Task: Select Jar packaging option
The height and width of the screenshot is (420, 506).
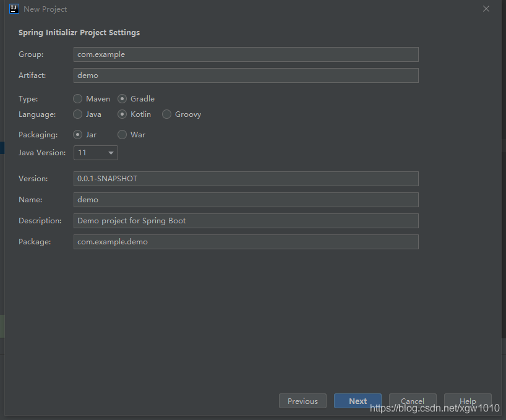Action: click(x=78, y=135)
